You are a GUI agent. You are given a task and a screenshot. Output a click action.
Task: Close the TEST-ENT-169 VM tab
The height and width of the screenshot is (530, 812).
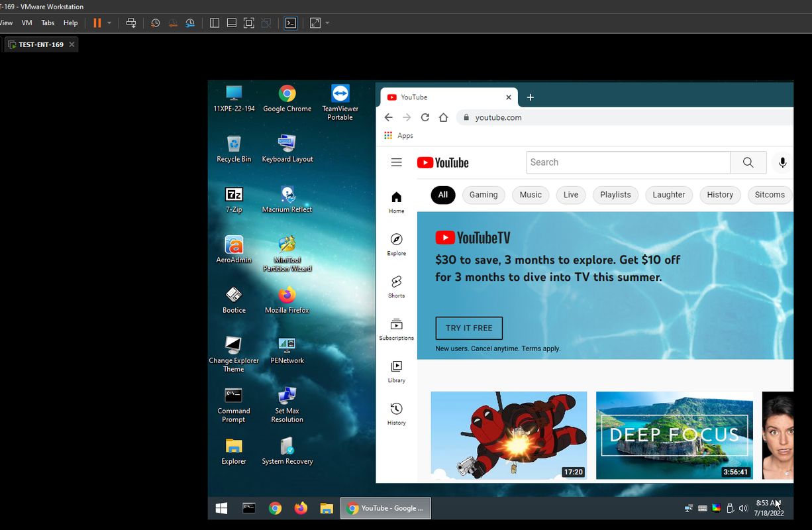(72, 44)
